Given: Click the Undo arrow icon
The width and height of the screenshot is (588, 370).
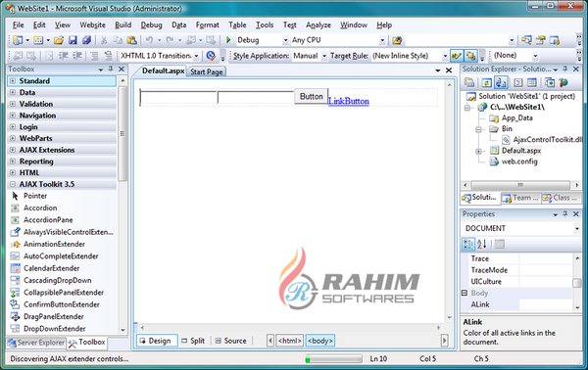Looking at the screenshot, I should coord(149,40).
